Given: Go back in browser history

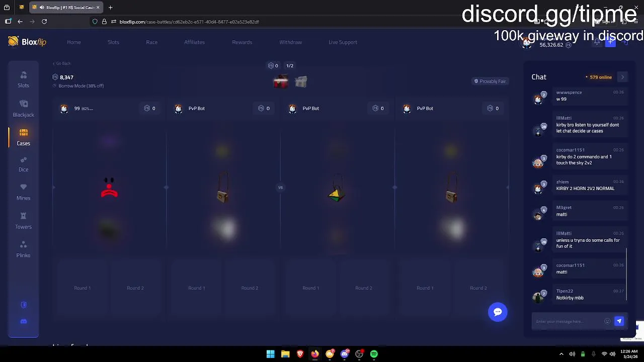Looking at the screenshot, I should click(x=20, y=22).
